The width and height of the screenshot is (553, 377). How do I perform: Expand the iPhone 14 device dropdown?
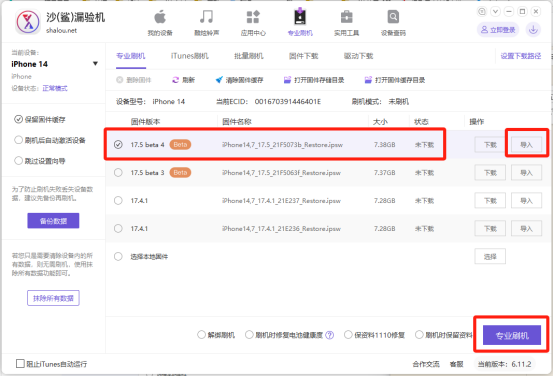click(x=95, y=64)
